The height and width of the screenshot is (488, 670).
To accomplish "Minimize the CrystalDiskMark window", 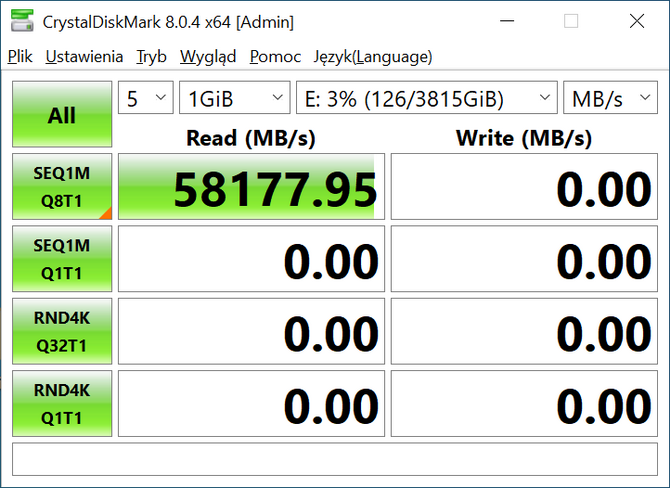I will click(x=507, y=21).
